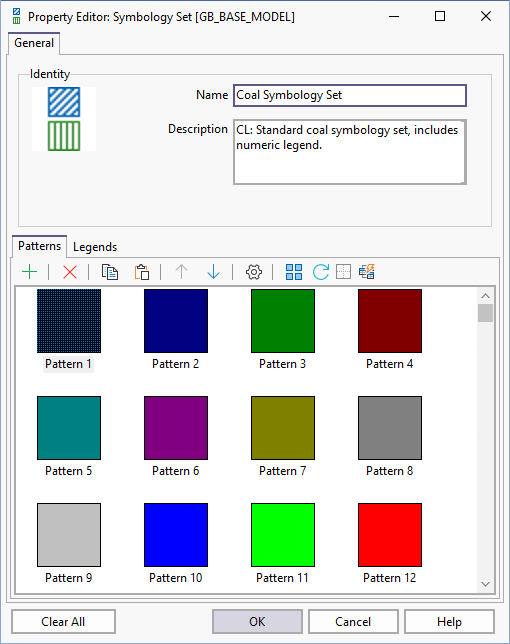510x644 pixels.
Task: Select the Patterns tab
Action: click(39, 246)
